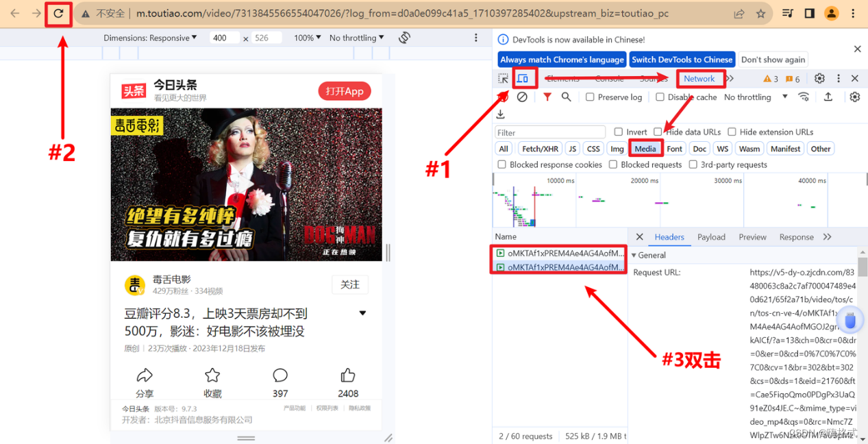The image size is (868, 444).
Task: Check the Invert filter checkbox
Action: point(619,132)
